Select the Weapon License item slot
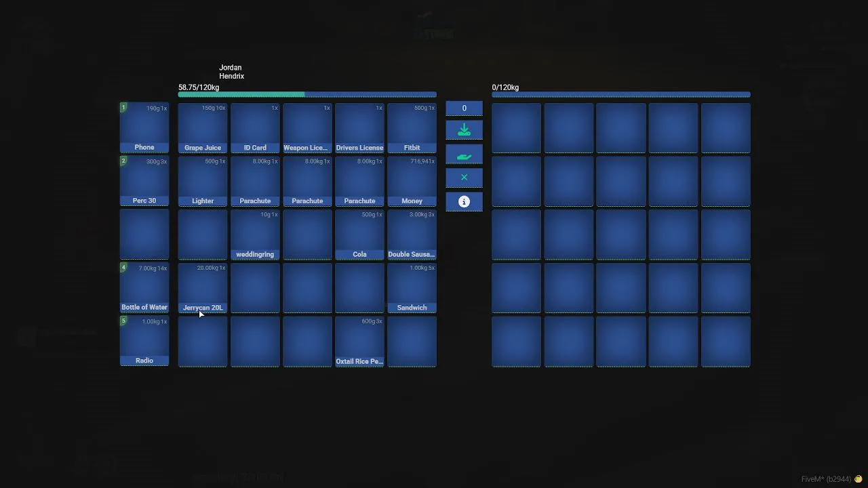This screenshot has height=488, width=868. pyautogui.click(x=307, y=128)
